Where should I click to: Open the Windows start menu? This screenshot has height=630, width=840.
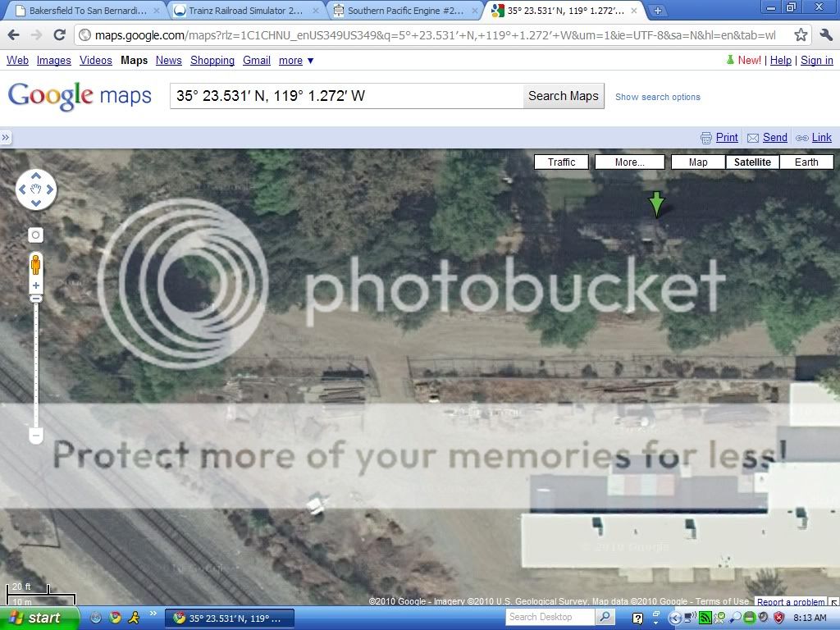[39, 619]
